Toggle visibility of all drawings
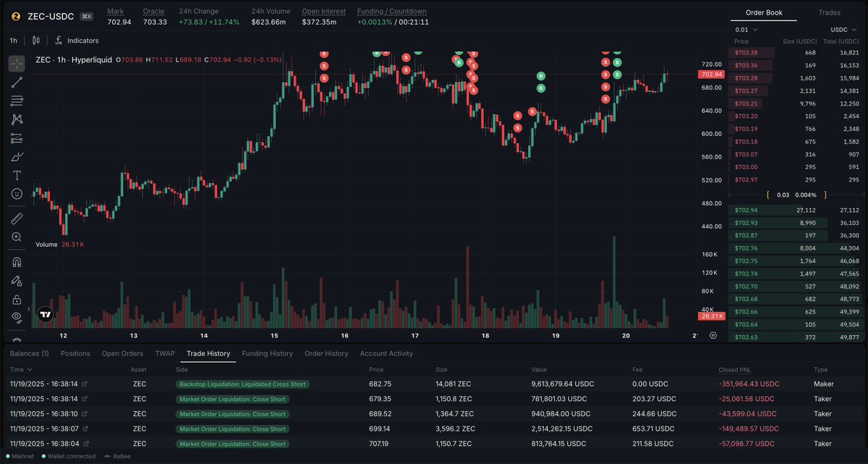This screenshot has height=464, width=868. click(x=15, y=317)
